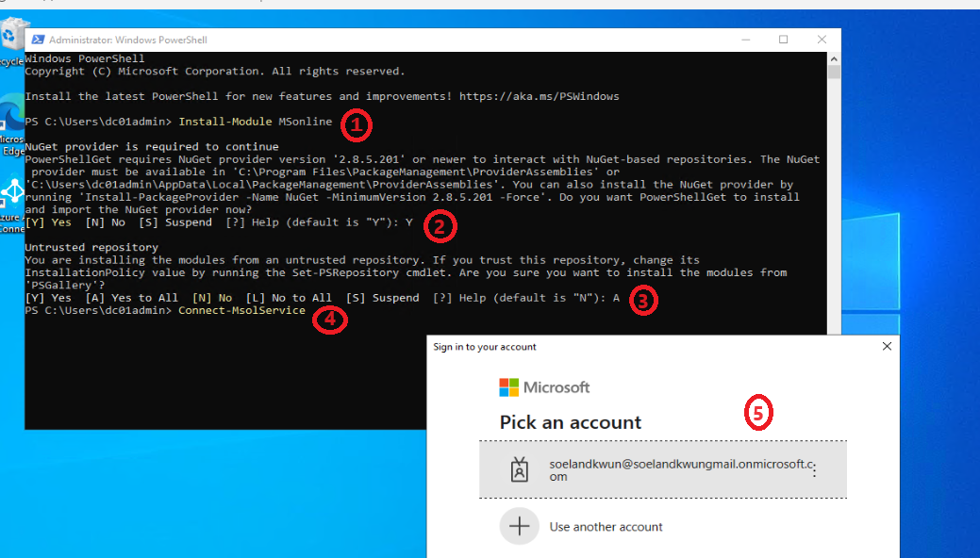This screenshot has width=980, height=558.
Task: Click the 'Administrator: Windows PowerShell' title text
Action: coord(128,40)
